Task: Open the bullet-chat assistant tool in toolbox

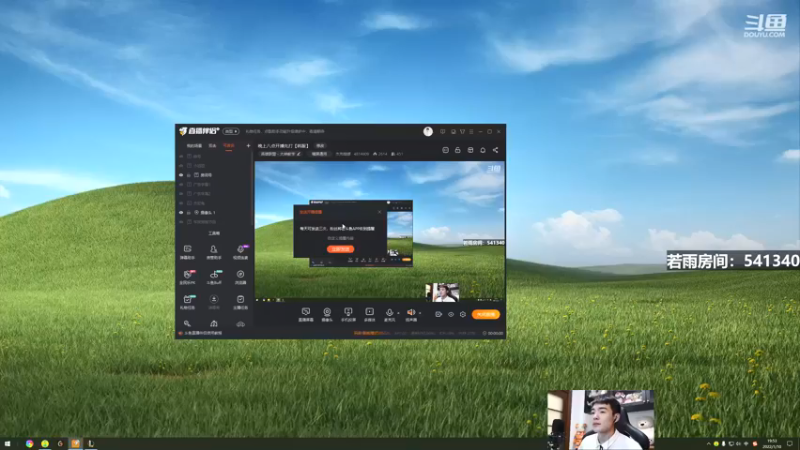Action: [x=187, y=252]
